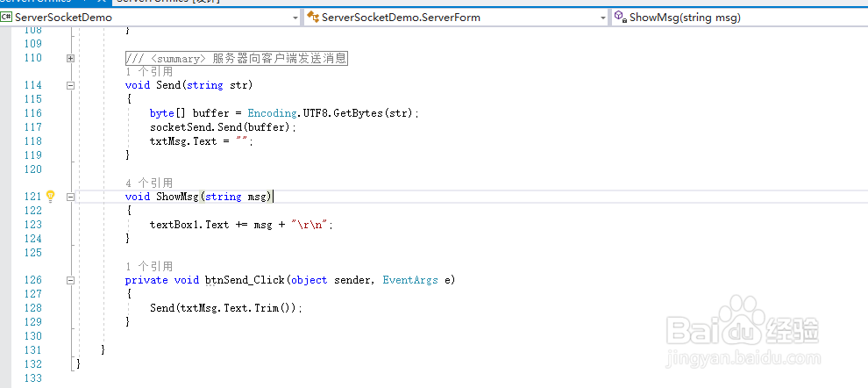The image size is (868, 388).
Task: Click 'Send' in 'void Send(string str)'
Action: (168, 85)
